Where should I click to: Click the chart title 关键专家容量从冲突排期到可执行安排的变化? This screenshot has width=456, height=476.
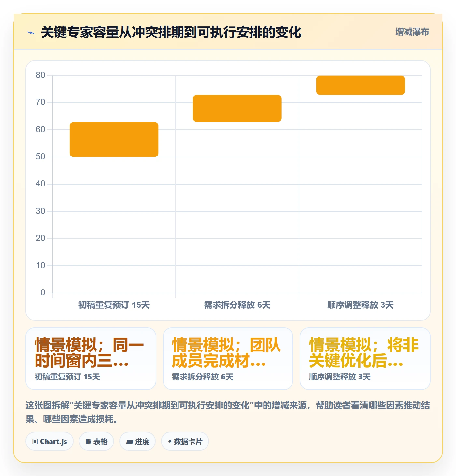click(171, 32)
